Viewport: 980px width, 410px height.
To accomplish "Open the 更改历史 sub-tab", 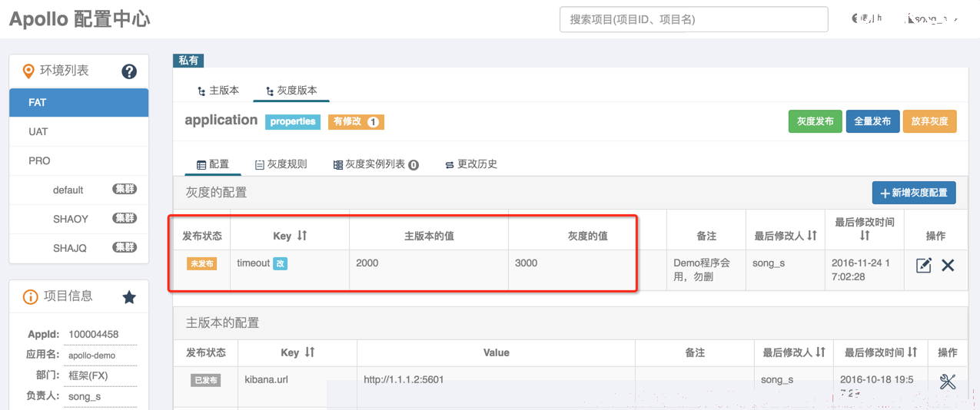I will tap(471, 164).
